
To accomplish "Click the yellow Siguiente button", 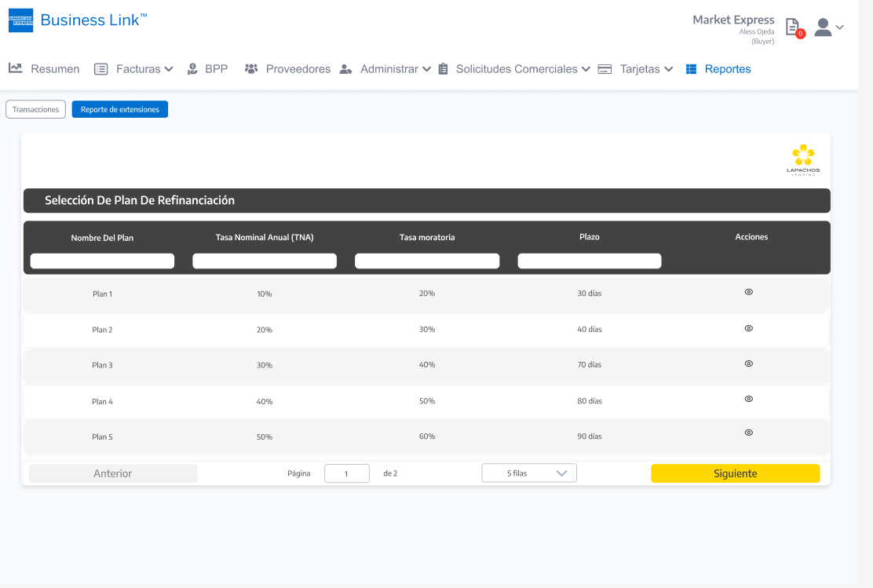I will (x=735, y=473).
